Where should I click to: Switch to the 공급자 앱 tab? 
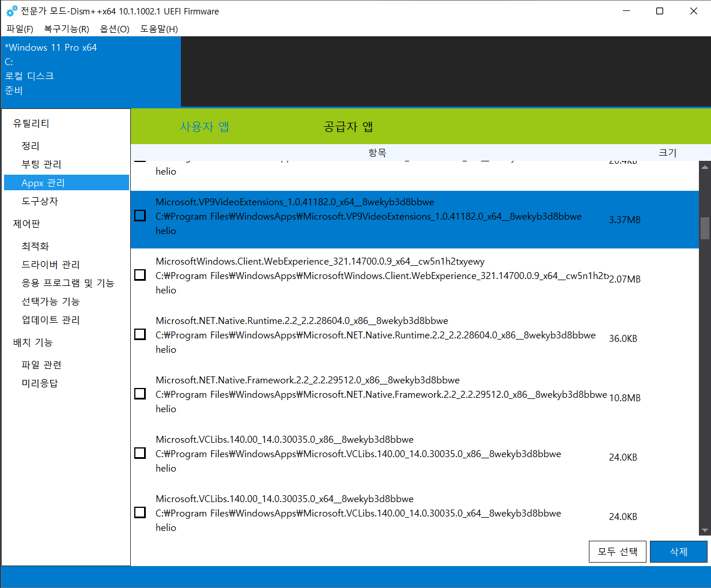pyautogui.click(x=349, y=126)
